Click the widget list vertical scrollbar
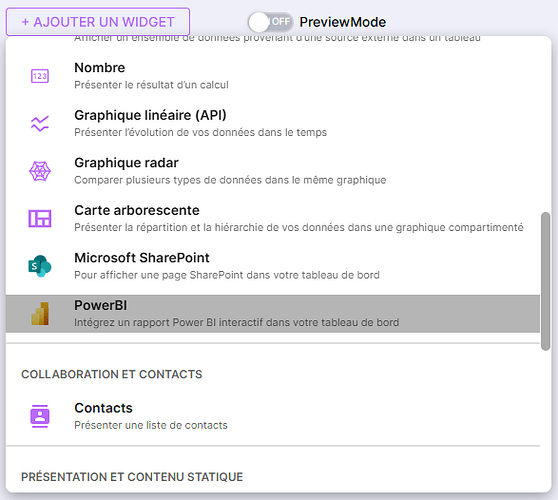 (545, 281)
